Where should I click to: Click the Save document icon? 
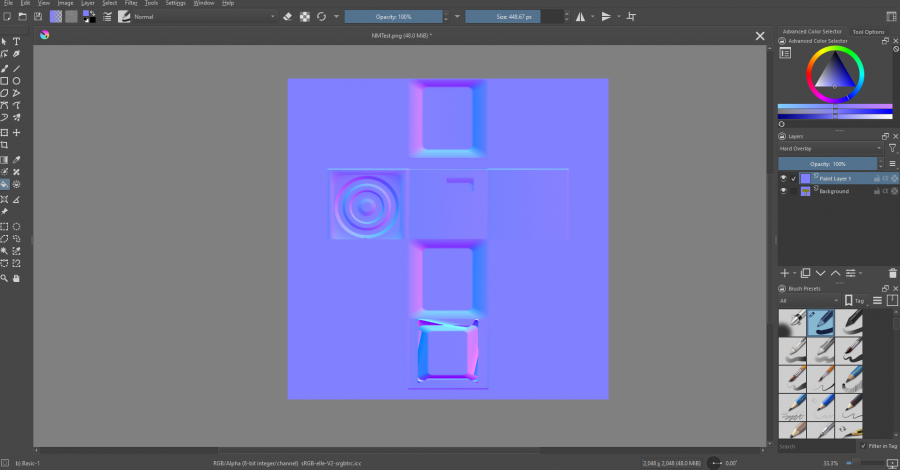pos(37,16)
